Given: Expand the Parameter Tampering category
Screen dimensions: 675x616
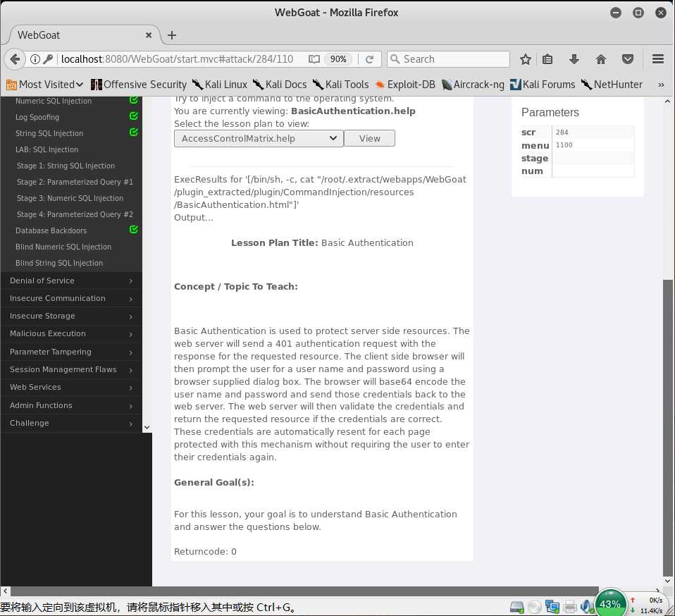Looking at the screenshot, I should click(71, 352).
